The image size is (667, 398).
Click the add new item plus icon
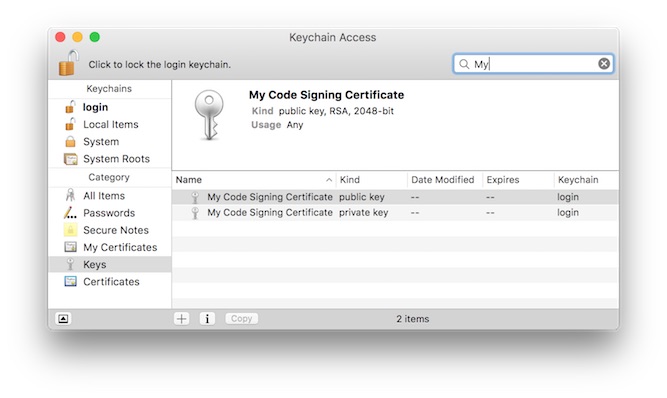182,318
